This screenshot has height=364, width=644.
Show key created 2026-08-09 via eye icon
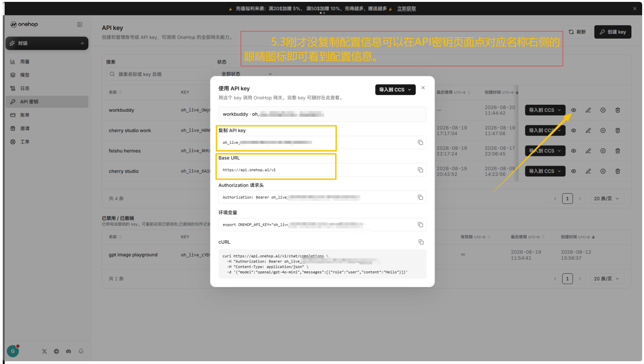[573, 171]
